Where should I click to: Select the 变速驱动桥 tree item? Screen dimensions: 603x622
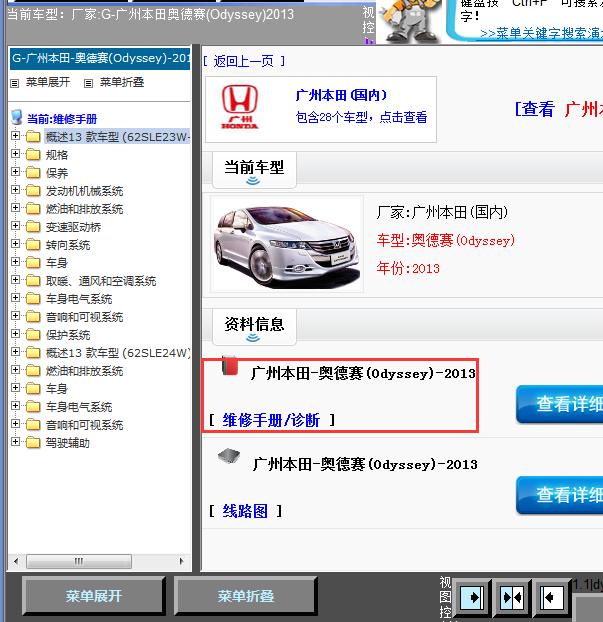click(73, 227)
